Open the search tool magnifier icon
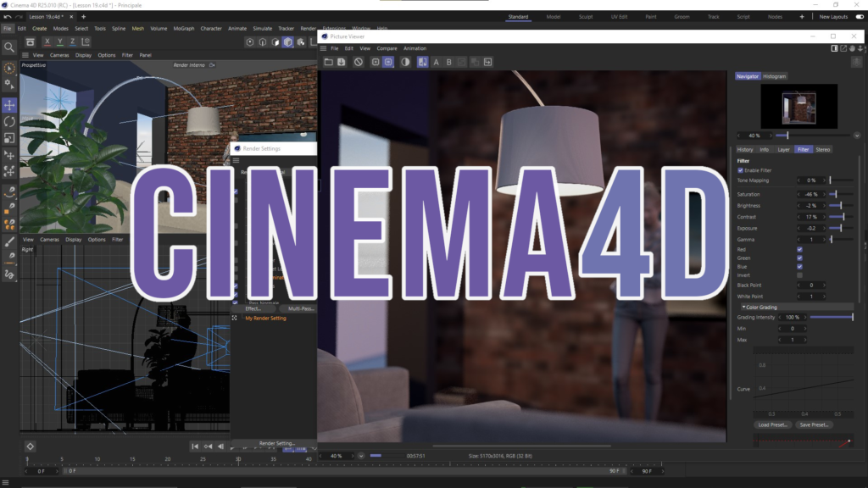The width and height of the screenshot is (868, 488). (x=9, y=47)
